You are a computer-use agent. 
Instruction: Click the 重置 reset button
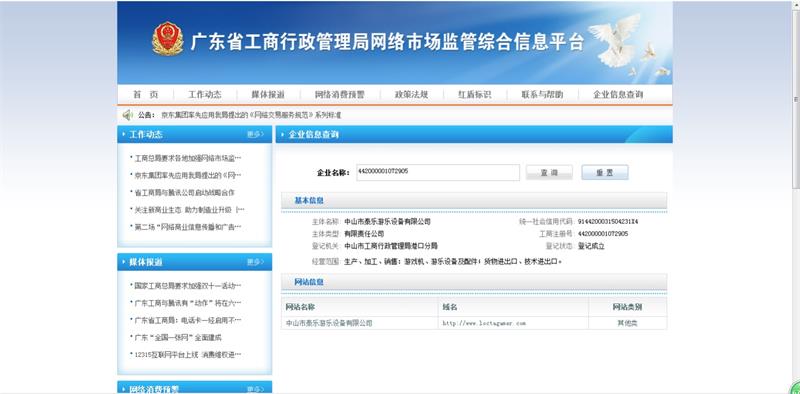605,173
